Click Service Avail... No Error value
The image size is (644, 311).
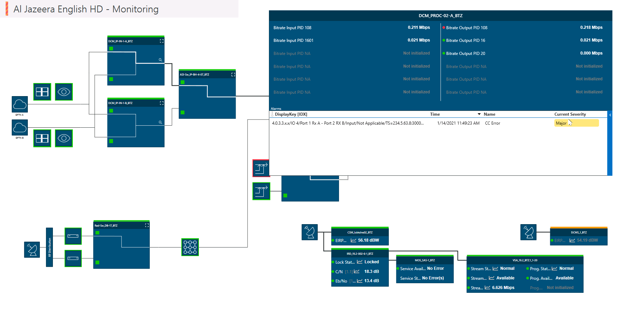point(436,268)
